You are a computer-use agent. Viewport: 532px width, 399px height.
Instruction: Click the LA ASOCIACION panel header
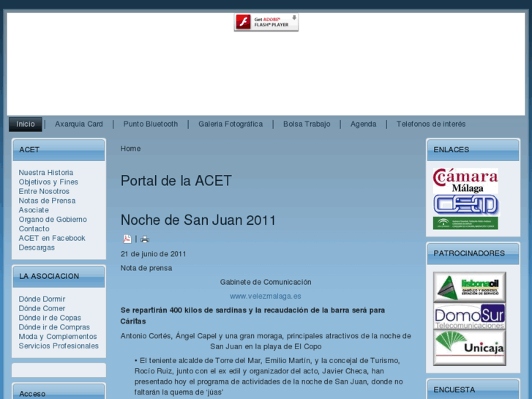[x=59, y=276]
